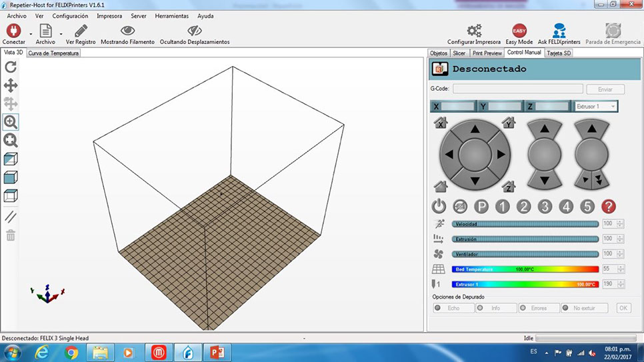Switch to Curva de Temperatura tab
Viewport: 644px width, 362px height.
[x=53, y=53]
